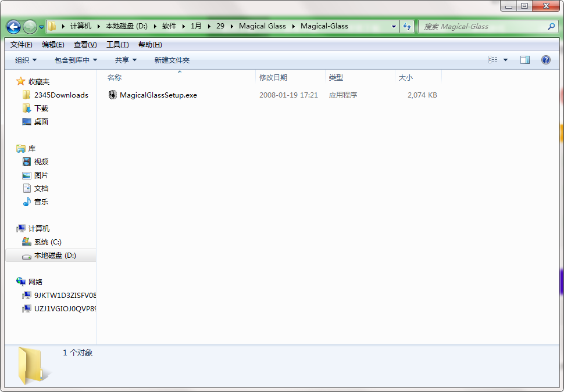Open 桌面 in favorites
This screenshot has height=392, width=564.
[41, 122]
